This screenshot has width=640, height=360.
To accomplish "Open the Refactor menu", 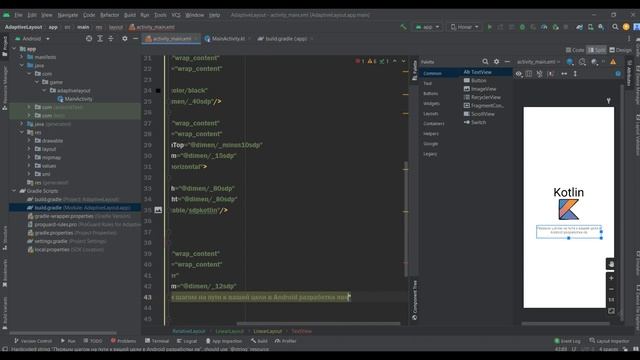I will [x=109, y=15].
